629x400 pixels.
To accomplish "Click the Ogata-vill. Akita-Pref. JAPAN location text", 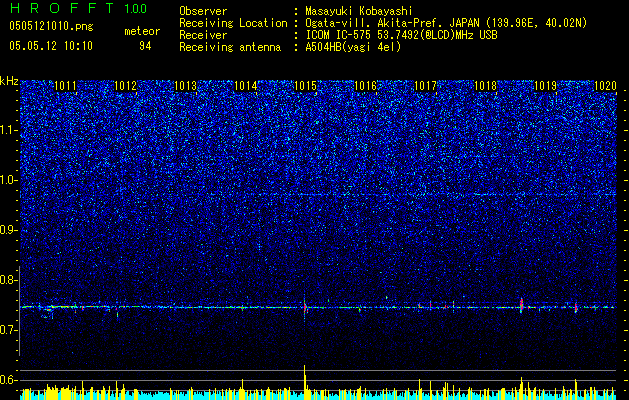I will click(446, 23).
